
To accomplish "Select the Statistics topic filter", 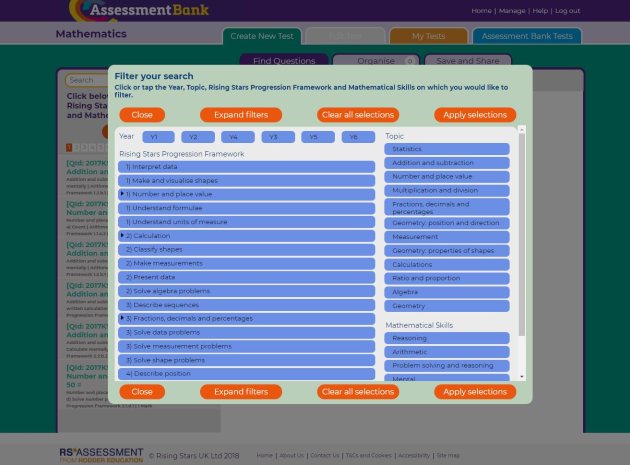I will 447,149.
